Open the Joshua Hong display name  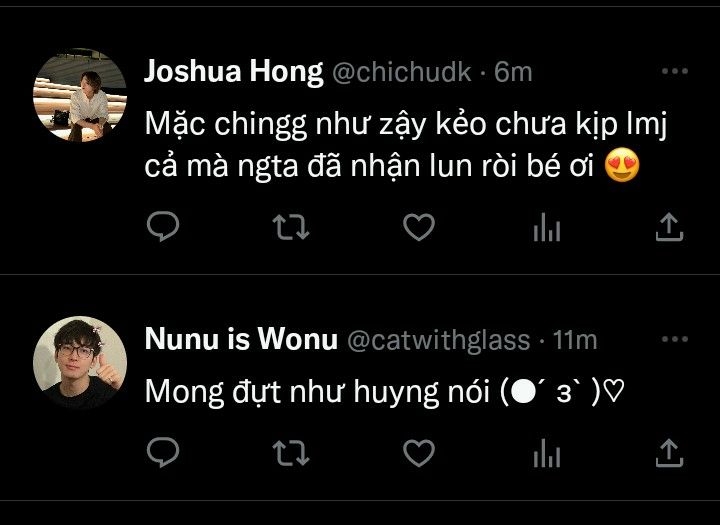coord(234,72)
